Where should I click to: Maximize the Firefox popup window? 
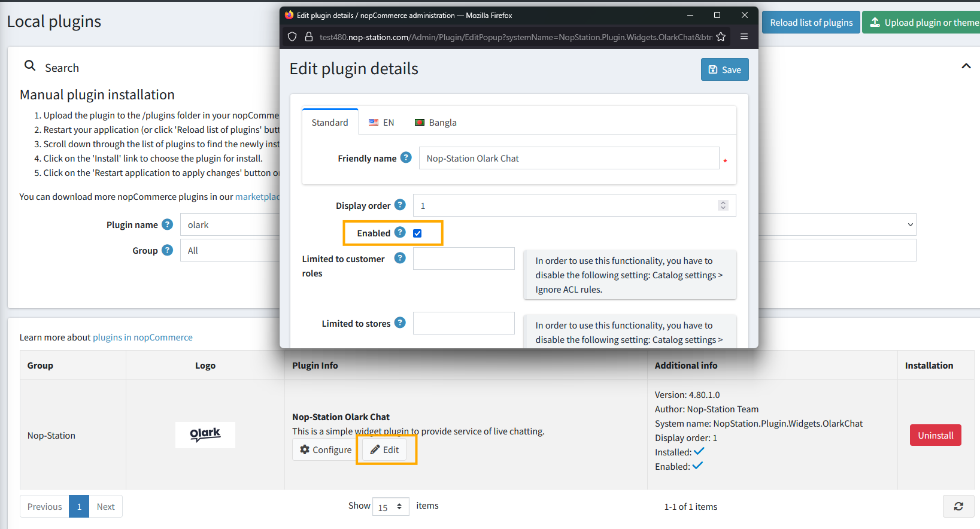click(717, 15)
